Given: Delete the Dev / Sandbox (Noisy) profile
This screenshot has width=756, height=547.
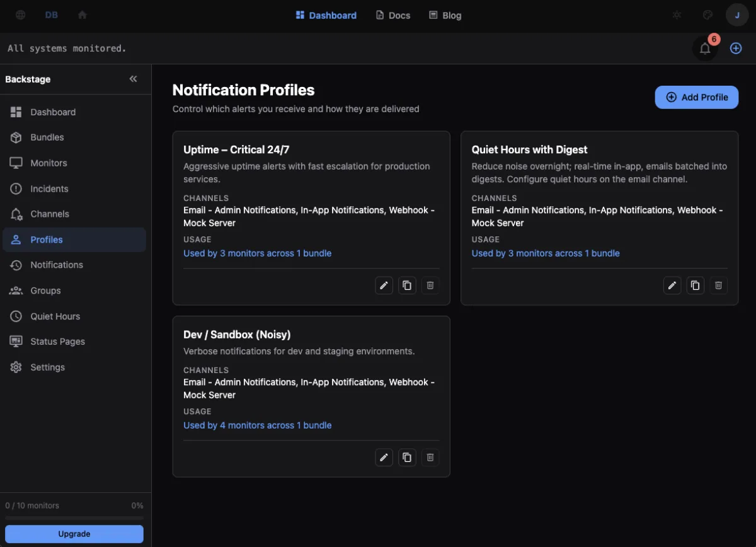Looking at the screenshot, I should point(430,458).
